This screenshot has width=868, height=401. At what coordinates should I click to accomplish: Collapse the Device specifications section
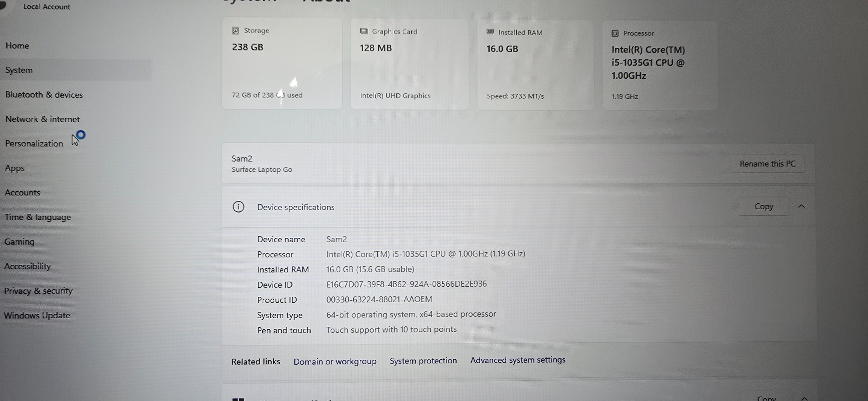coord(802,206)
